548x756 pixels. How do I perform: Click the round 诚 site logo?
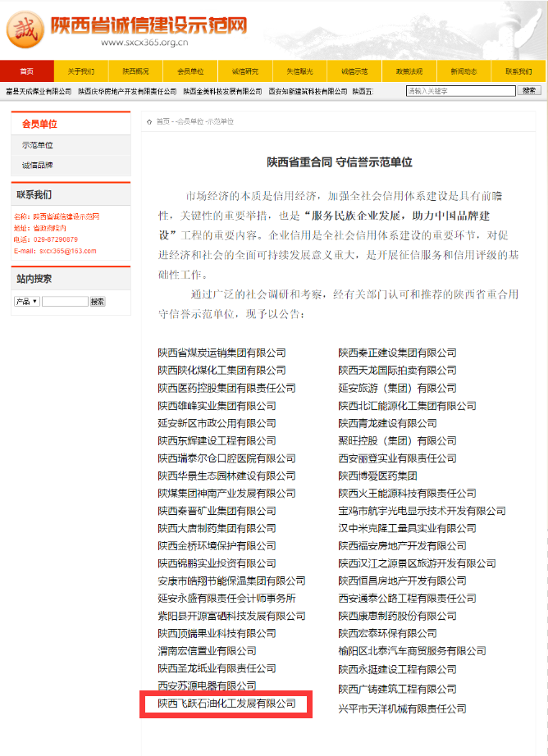tap(25, 30)
